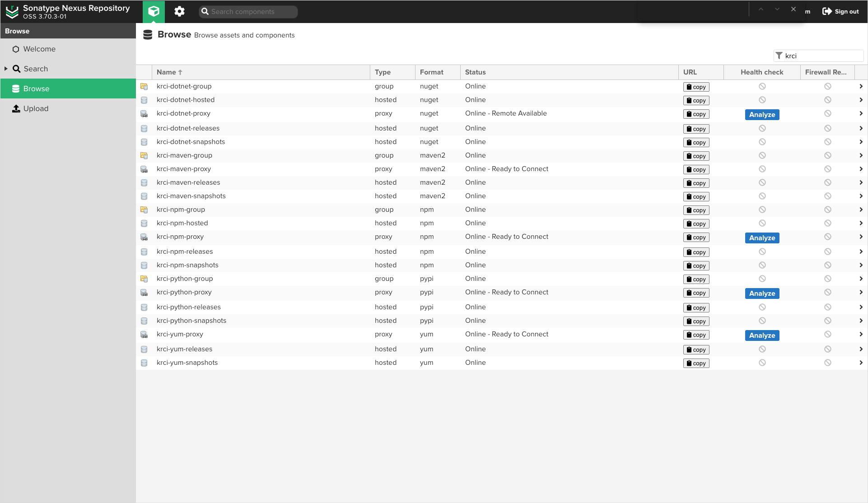The image size is (868, 503).
Task: Open the krci-yum-snapshots row via its chevron
Action: pos(861,362)
